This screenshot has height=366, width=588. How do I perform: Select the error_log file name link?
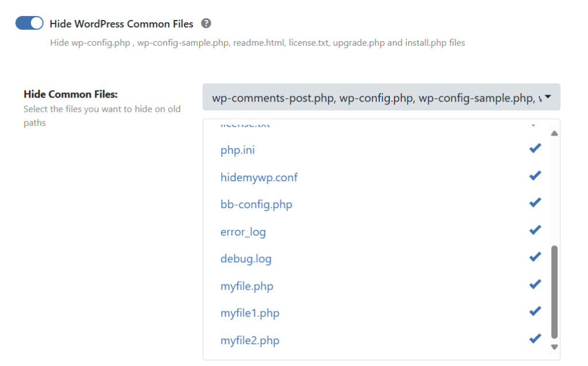(242, 232)
